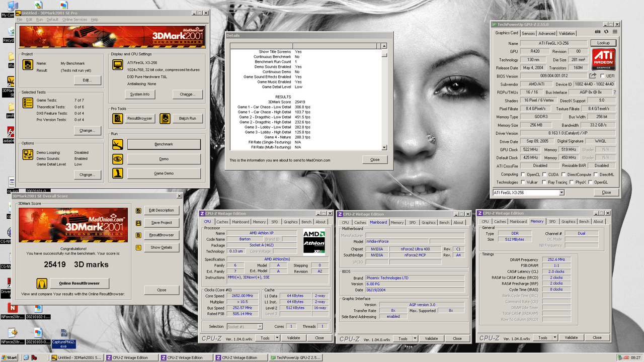Click the Online ResultBrowser icon
The image size is (644, 362).
pos(42,283)
